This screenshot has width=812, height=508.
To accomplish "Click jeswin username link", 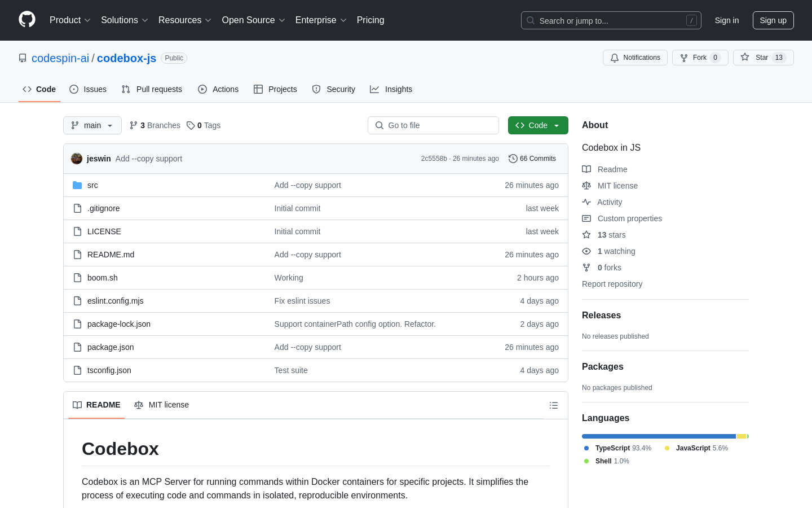I will (x=99, y=159).
